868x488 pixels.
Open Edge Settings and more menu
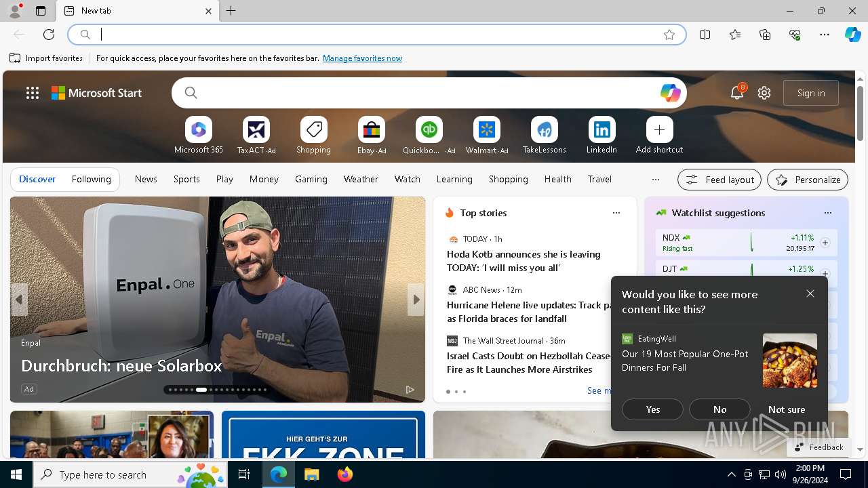point(825,35)
